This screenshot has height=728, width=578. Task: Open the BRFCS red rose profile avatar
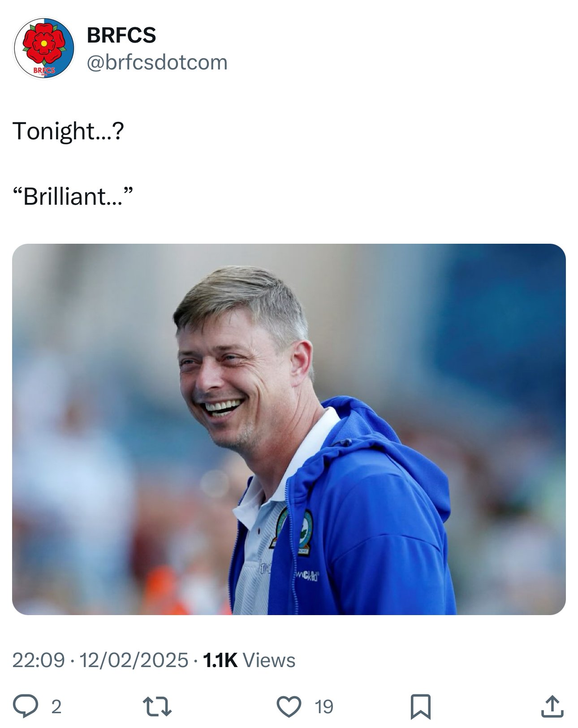(x=44, y=48)
